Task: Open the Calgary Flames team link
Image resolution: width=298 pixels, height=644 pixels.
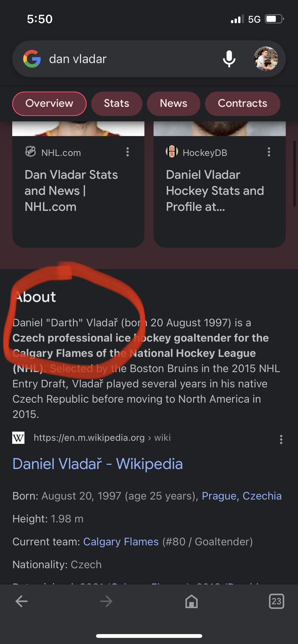Action: click(x=121, y=541)
